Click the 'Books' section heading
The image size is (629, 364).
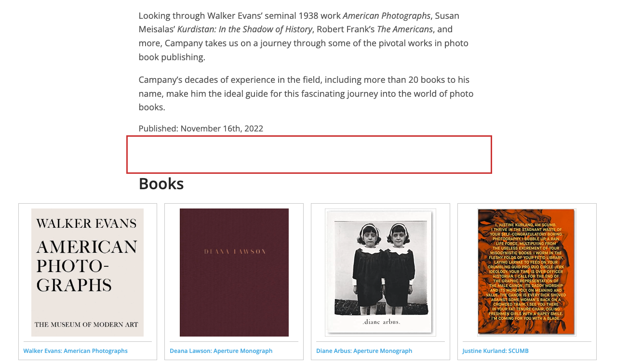[x=161, y=184]
